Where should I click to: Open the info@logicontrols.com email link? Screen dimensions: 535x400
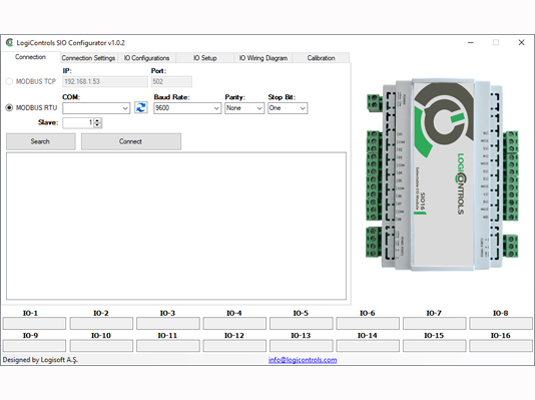[x=303, y=360]
